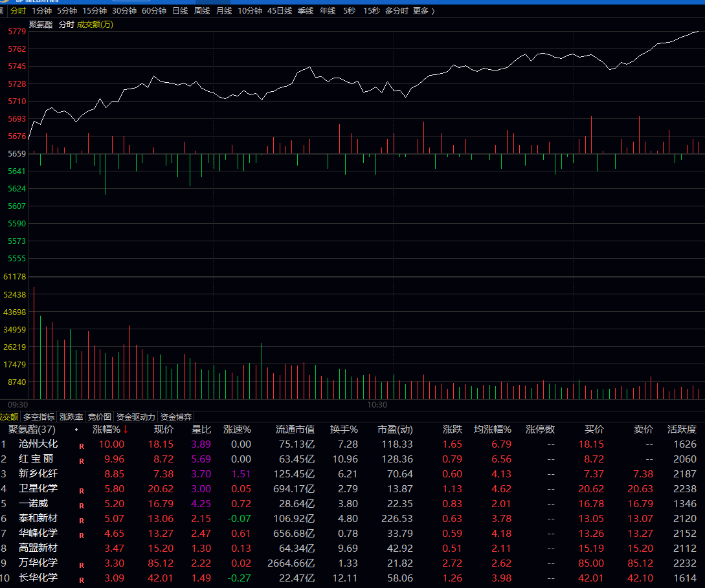
Task: Click the 成交额(万) chart label
Action: (x=95, y=25)
